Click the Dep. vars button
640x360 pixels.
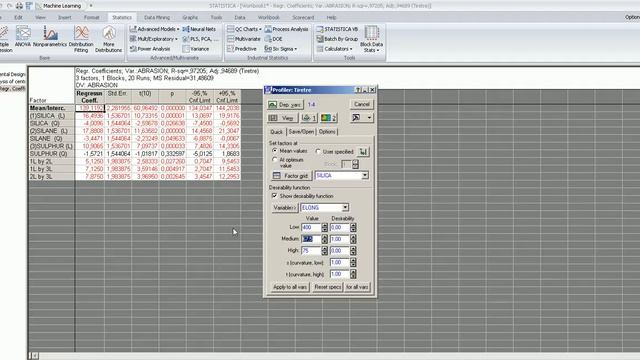[x=285, y=105]
